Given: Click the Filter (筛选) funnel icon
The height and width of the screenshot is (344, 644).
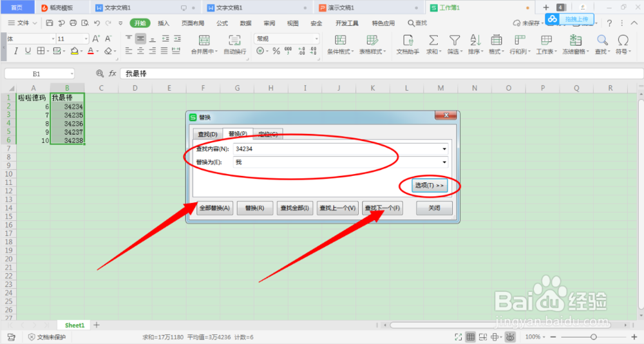Looking at the screenshot, I should pyautogui.click(x=454, y=41).
